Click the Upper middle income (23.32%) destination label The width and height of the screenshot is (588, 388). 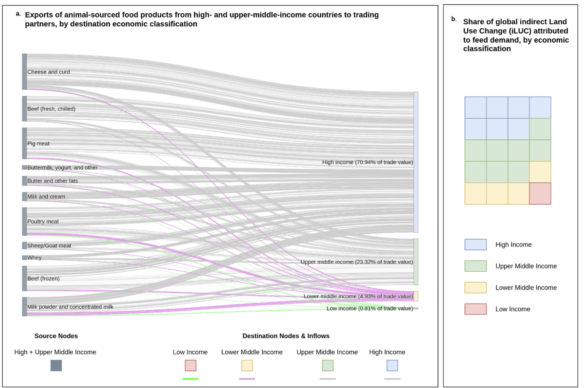(356, 262)
